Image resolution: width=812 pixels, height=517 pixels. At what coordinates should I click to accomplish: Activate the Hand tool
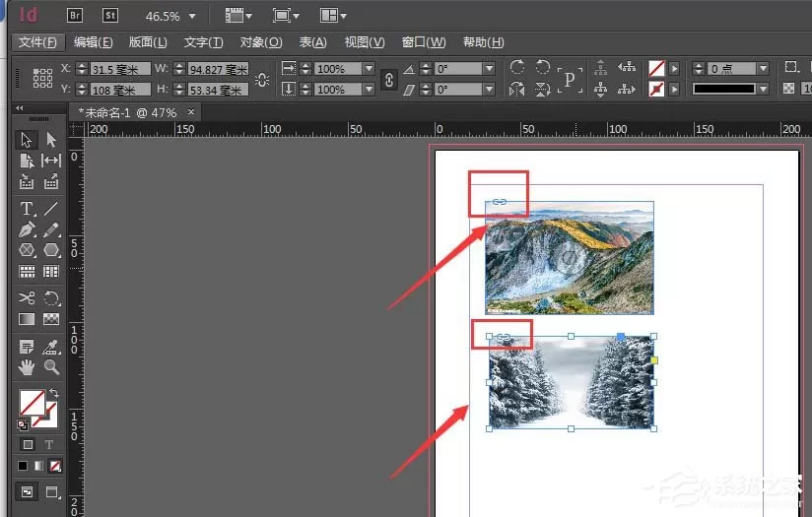coord(27,367)
